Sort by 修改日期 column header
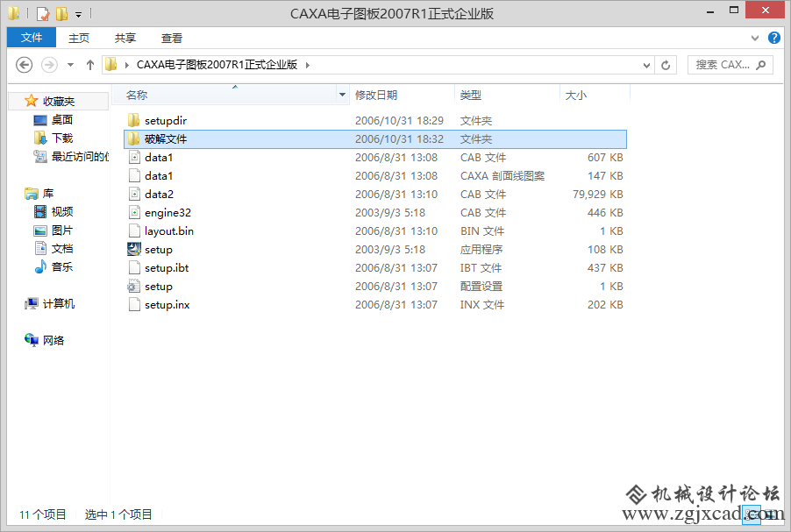Viewport: 791px width, 532px height. coord(402,95)
